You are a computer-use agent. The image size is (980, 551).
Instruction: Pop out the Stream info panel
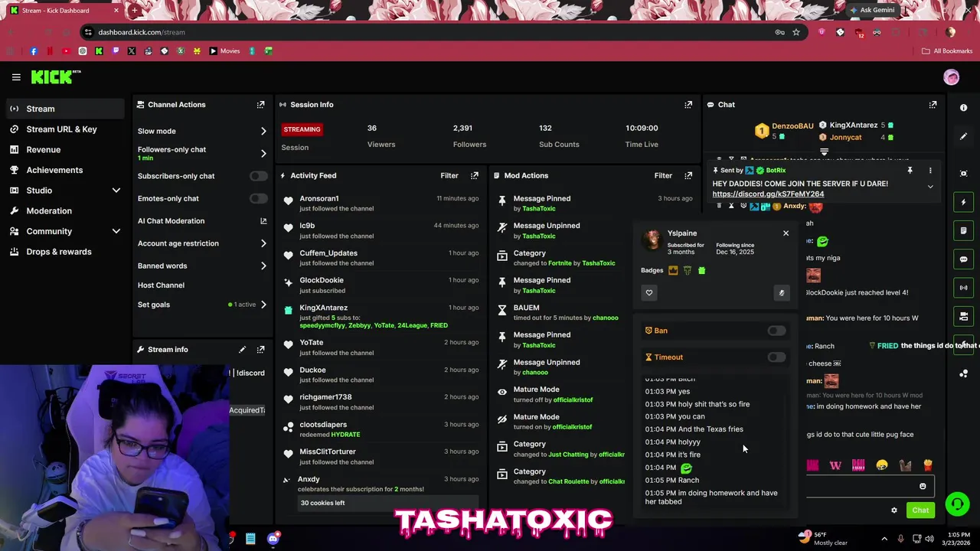point(260,350)
